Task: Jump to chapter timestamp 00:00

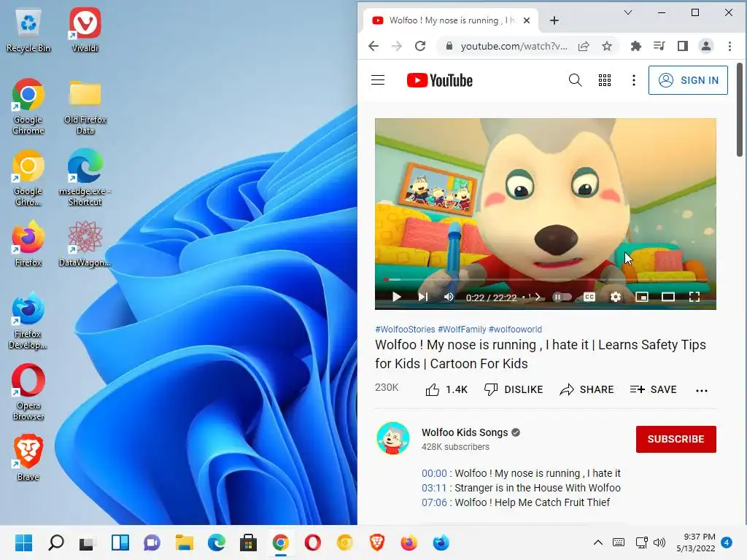Action: coord(434,473)
